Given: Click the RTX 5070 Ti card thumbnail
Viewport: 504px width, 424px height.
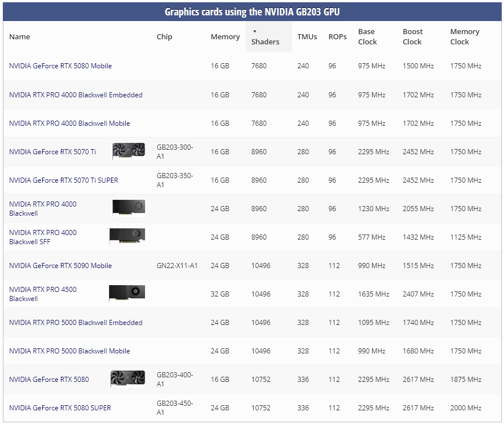Looking at the screenshot, I should pos(129,151).
